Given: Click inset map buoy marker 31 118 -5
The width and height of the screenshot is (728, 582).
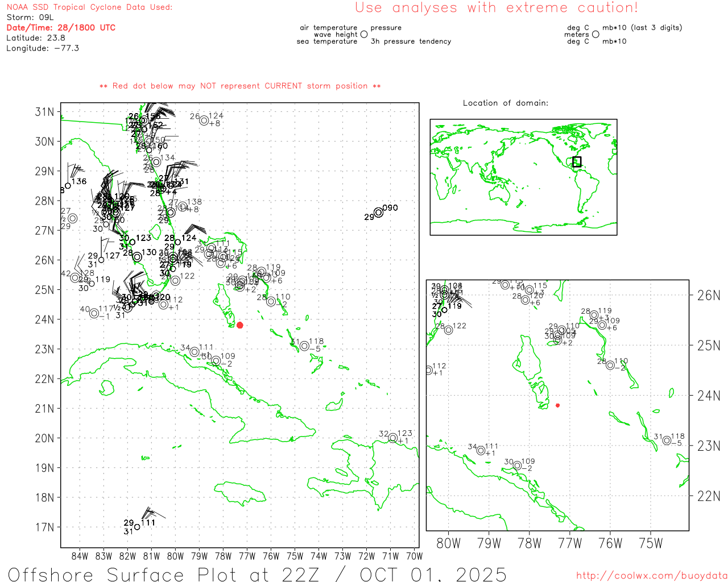Looking at the screenshot, I should [667, 440].
